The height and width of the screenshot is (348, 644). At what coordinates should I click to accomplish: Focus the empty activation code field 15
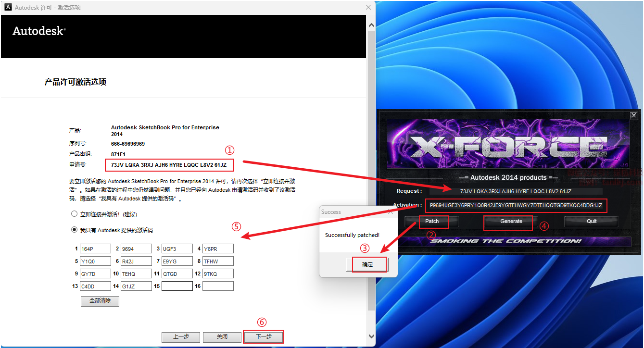coord(177,286)
